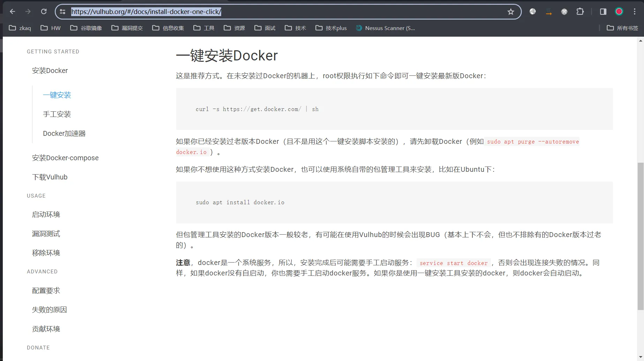The width and height of the screenshot is (644, 361).
Task: Open the 下载Vulhub page link
Action: click(50, 177)
